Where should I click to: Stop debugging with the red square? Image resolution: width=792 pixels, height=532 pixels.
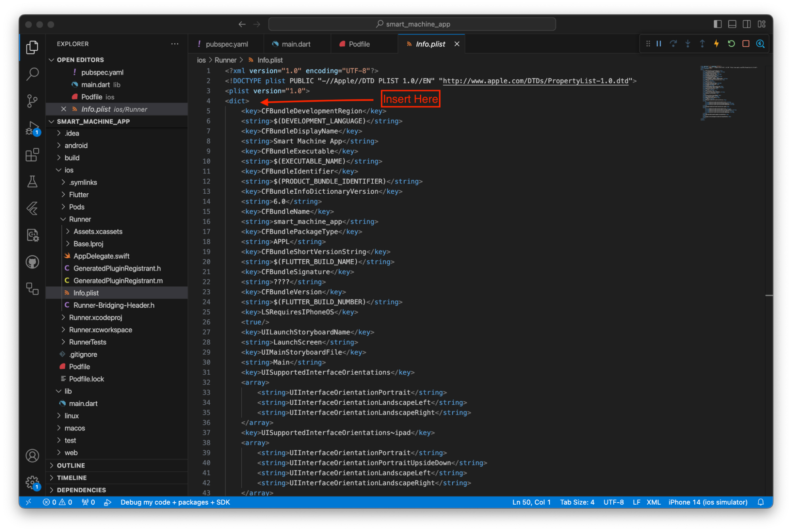[x=746, y=44]
